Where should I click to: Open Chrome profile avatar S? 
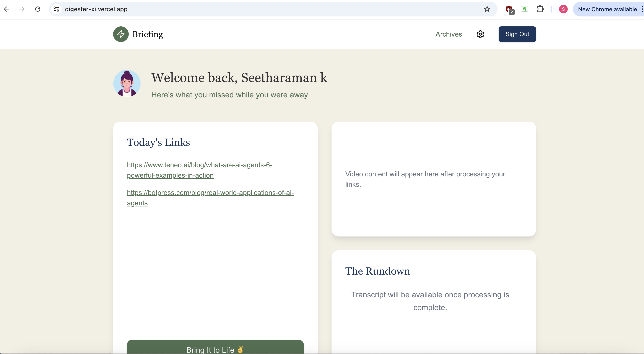click(x=563, y=9)
